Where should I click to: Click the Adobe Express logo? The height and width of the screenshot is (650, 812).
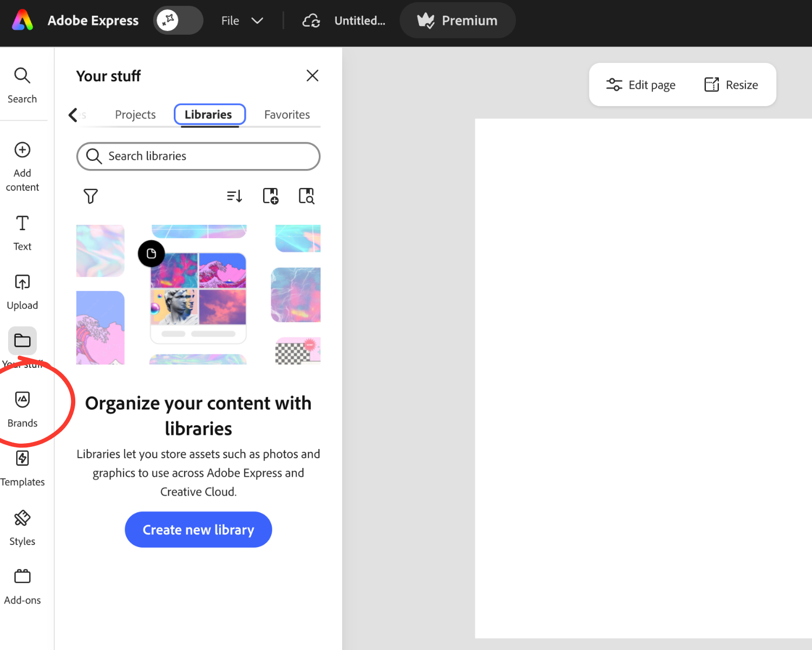coord(23,21)
